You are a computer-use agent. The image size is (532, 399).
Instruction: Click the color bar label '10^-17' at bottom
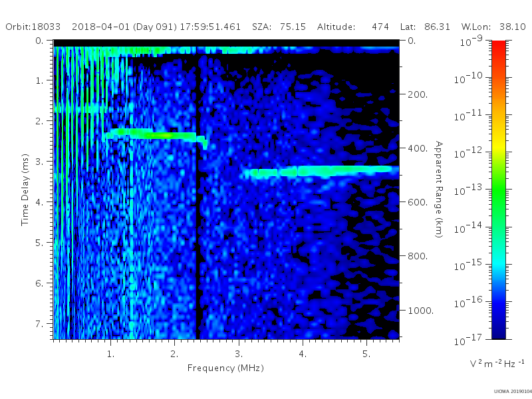coord(468,339)
